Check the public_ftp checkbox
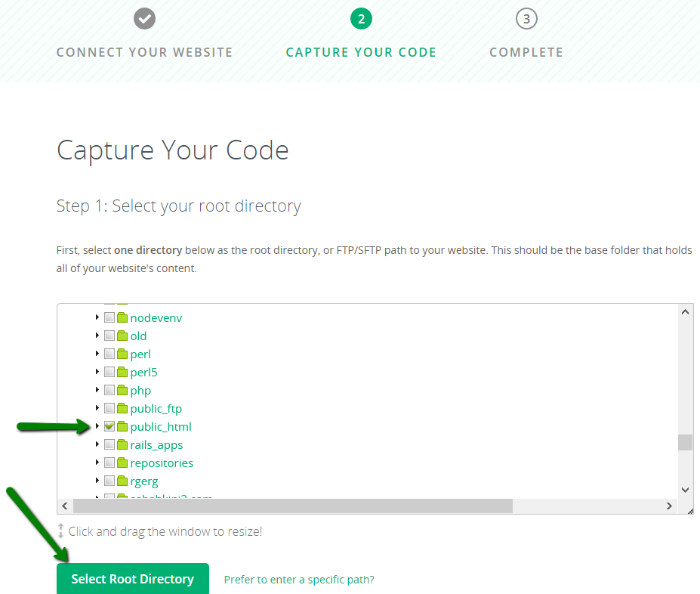This screenshot has width=700, height=594. tap(109, 408)
